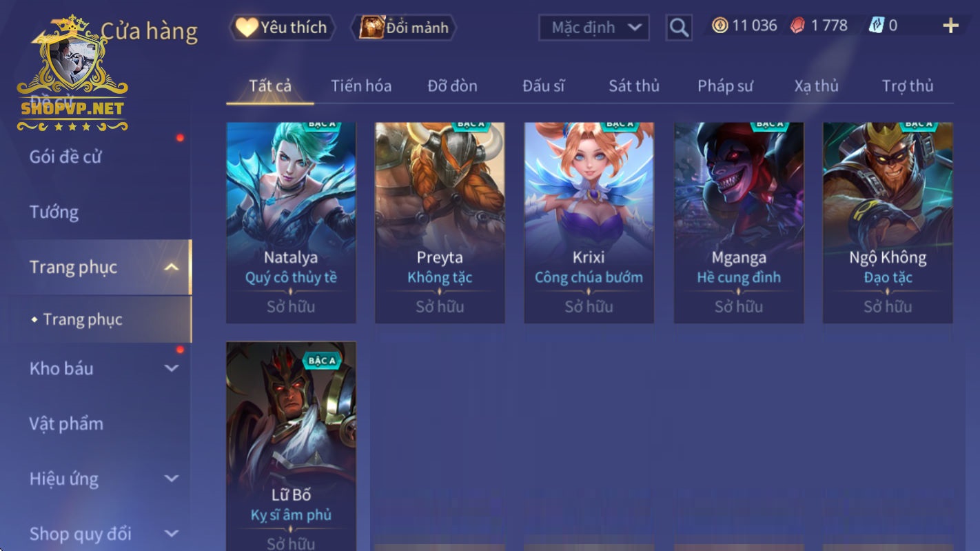
Task: Click the plus icon to add currency
Action: coord(950,26)
